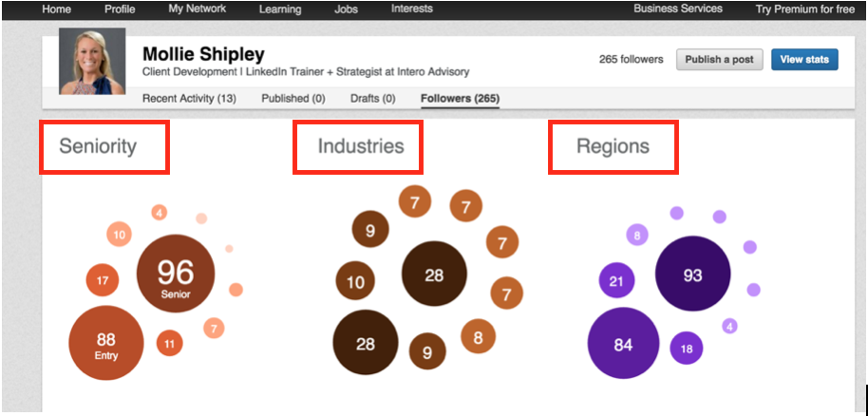Click the 96 Senior seniority bubble
Viewport: 868px width, 416px height.
[176, 274]
